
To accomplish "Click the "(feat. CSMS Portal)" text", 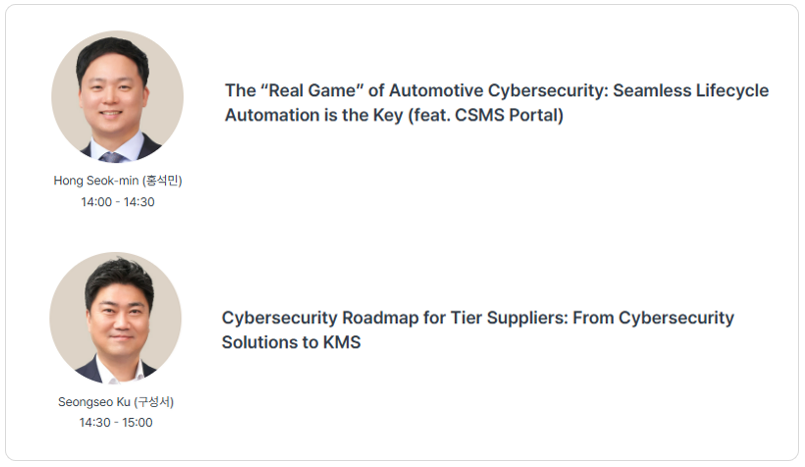I will point(486,115).
